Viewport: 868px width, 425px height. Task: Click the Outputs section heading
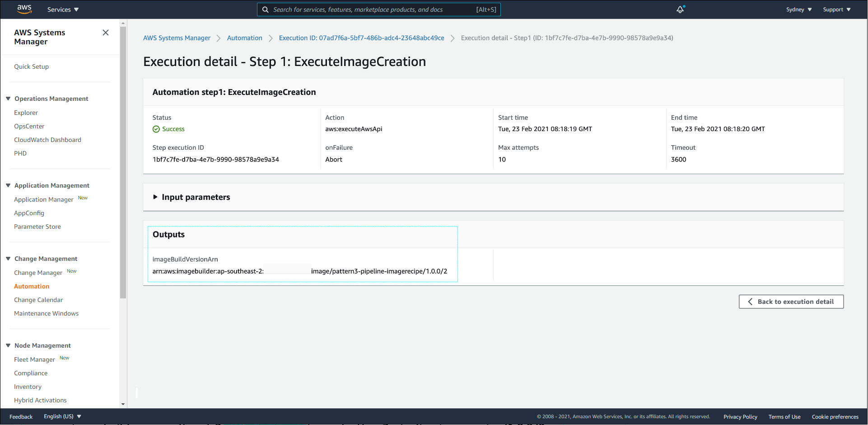pos(168,234)
